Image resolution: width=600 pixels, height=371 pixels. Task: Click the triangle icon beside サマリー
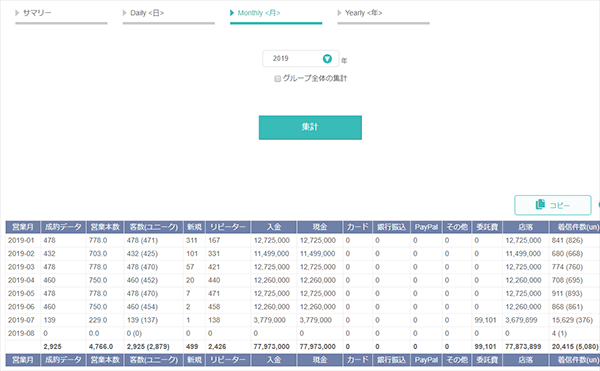pyautogui.click(x=17, y=13)
